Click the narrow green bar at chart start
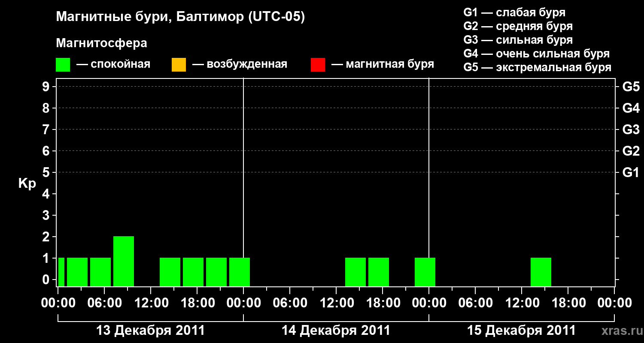Image resolution: width=644 pixels, height=343 pixels. point(61,272)
